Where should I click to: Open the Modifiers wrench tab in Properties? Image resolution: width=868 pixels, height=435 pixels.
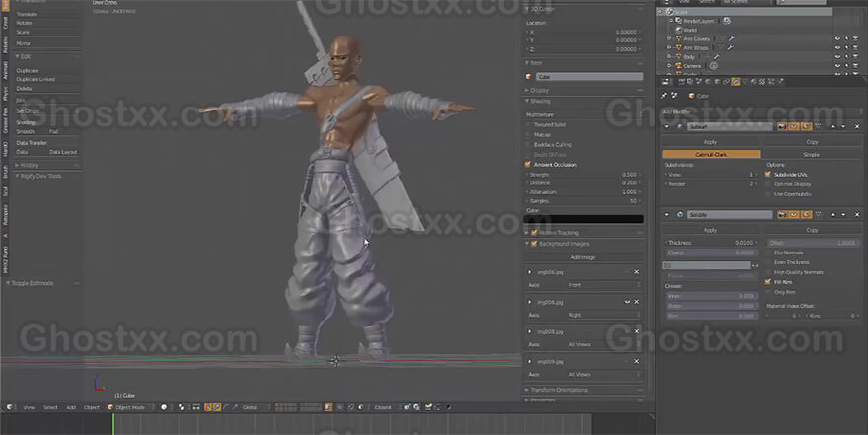pyautogui.click(x=735, y=82)
